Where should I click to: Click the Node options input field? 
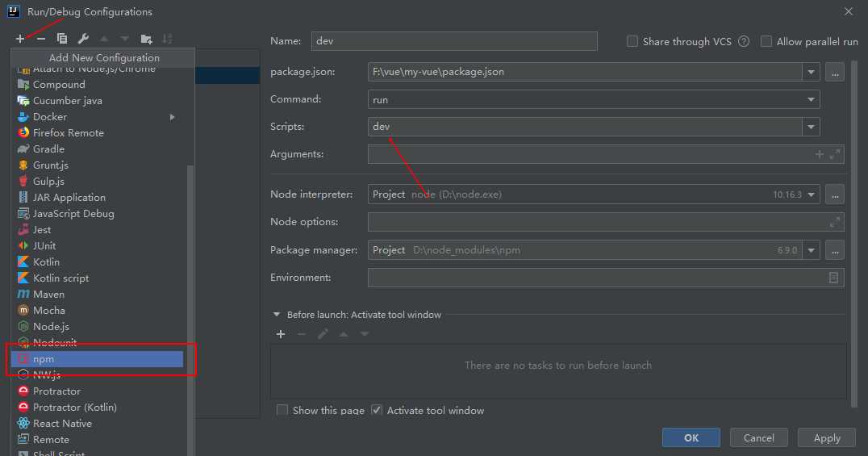606,222
